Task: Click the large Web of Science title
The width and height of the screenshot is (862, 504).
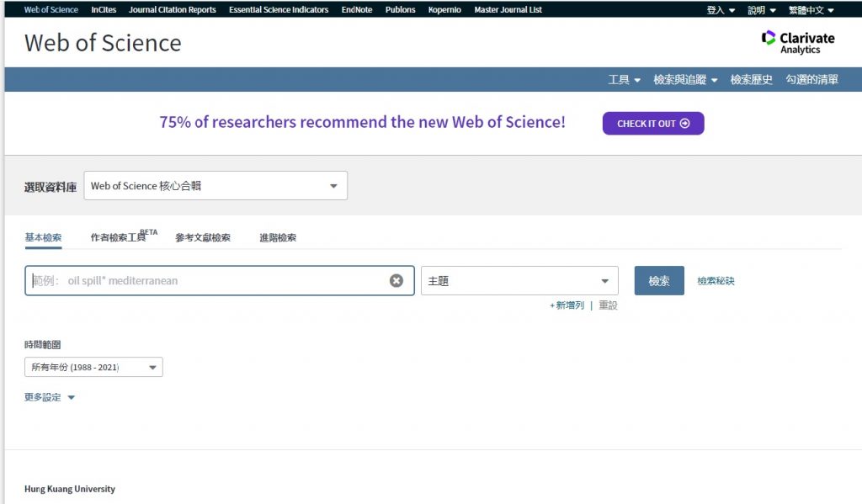Action: tap(103, 43)
